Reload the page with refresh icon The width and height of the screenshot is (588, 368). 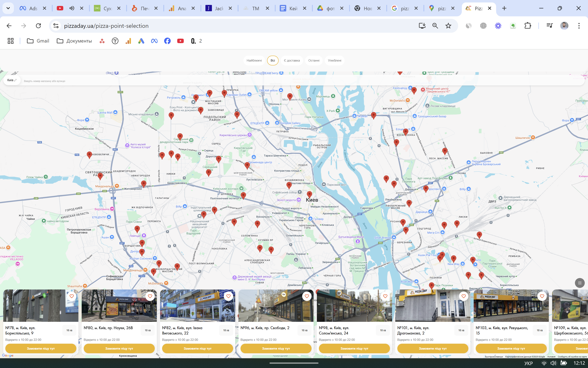[x=38, y=26]
